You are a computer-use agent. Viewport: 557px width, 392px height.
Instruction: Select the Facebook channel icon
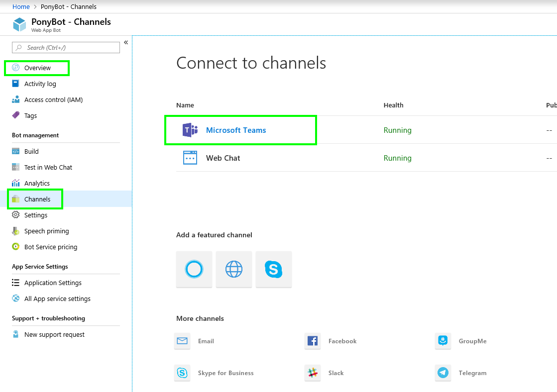coord(313,341)
